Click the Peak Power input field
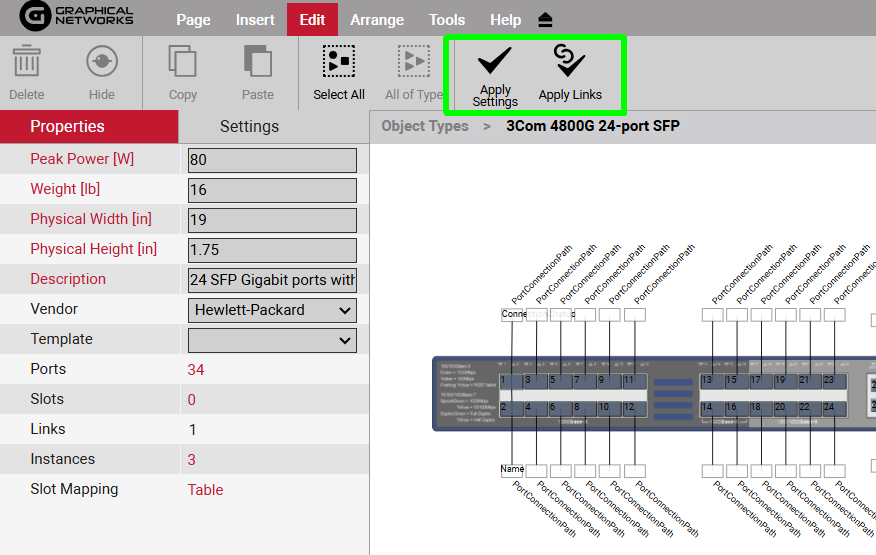Image resolution: width=876 pixels, height=555 pixels. click(x=272, y=160)
